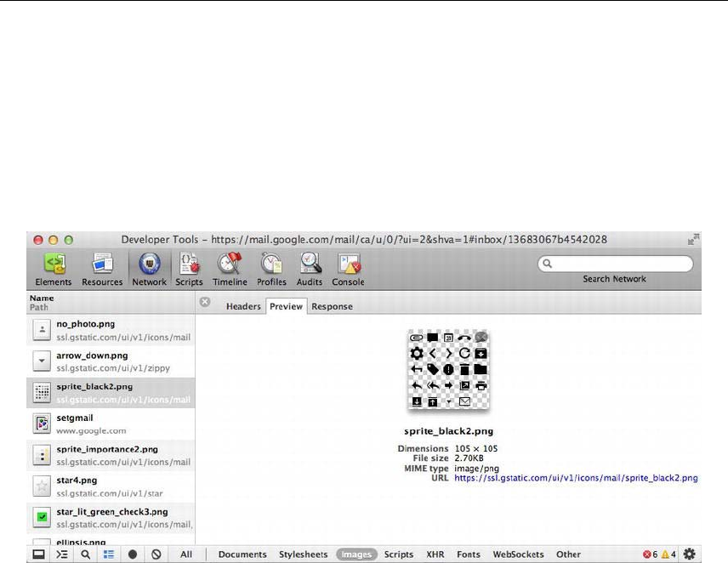Filter requests by Documents
The height and width of the screenshot is (563, 728).
(242, 554)
